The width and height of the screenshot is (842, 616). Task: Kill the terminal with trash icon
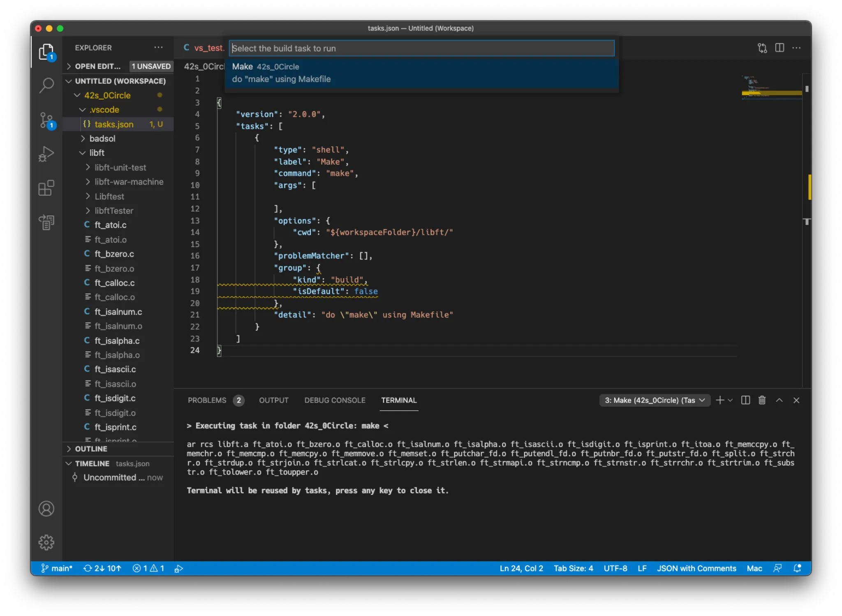coord(762,400)
